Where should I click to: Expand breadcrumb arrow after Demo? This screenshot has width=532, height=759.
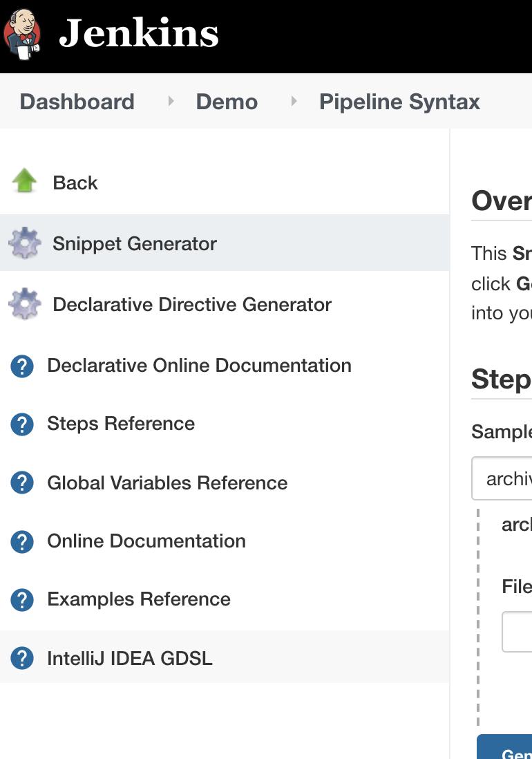tap(294, 102)
